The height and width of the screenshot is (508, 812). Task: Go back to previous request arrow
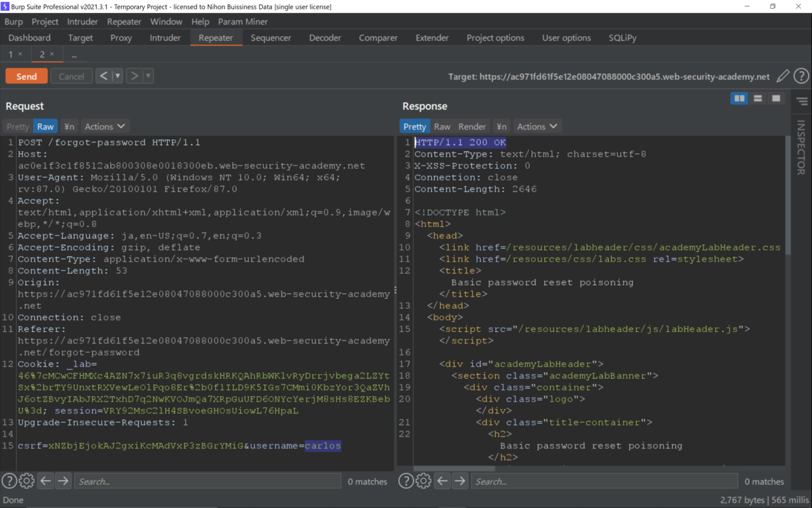(104, 77)
